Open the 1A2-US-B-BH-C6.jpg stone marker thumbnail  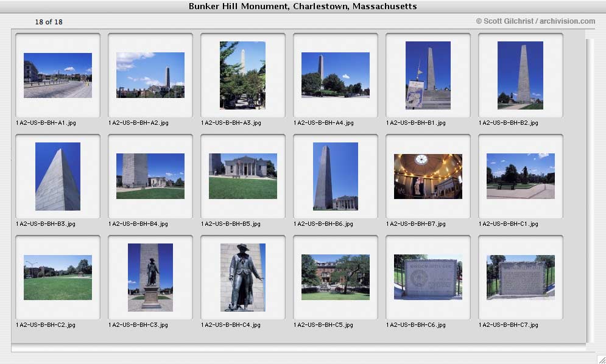tap(428, 277)
